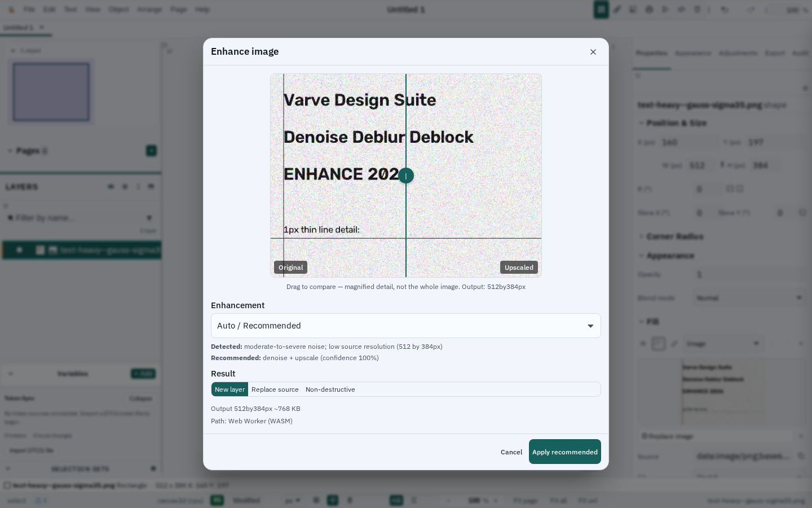This screenshot has width=812, height=508.
Task: Click the 'Varve Design Suite' preview image text
Action: [x=360, y=100]
